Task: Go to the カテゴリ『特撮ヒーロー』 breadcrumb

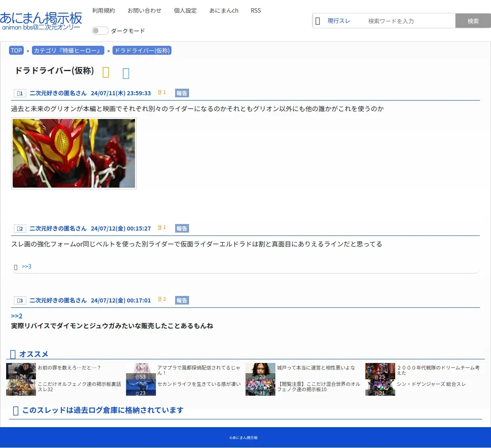Action: [68, 51]
